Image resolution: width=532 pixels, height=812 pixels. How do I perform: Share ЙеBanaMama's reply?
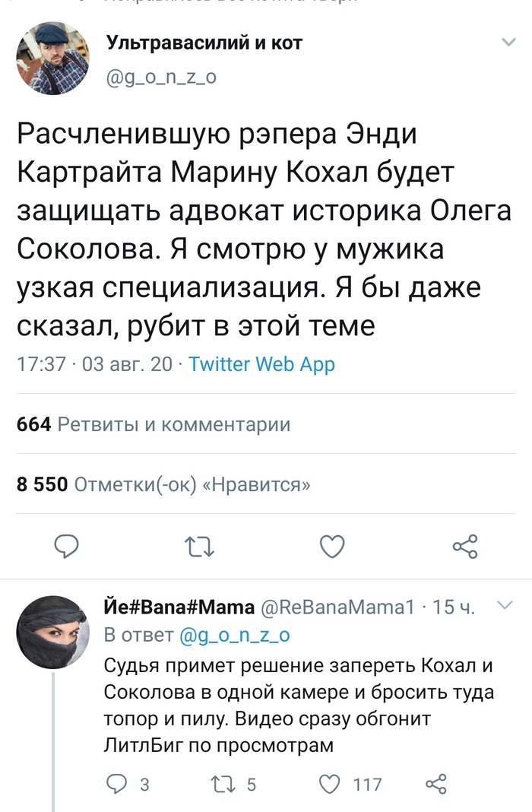coord(436,783)
